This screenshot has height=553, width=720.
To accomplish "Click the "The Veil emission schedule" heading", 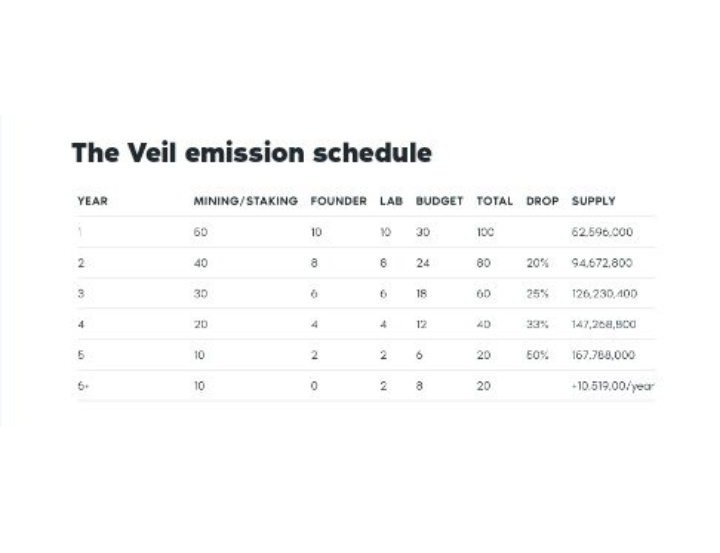I will 251,153.
